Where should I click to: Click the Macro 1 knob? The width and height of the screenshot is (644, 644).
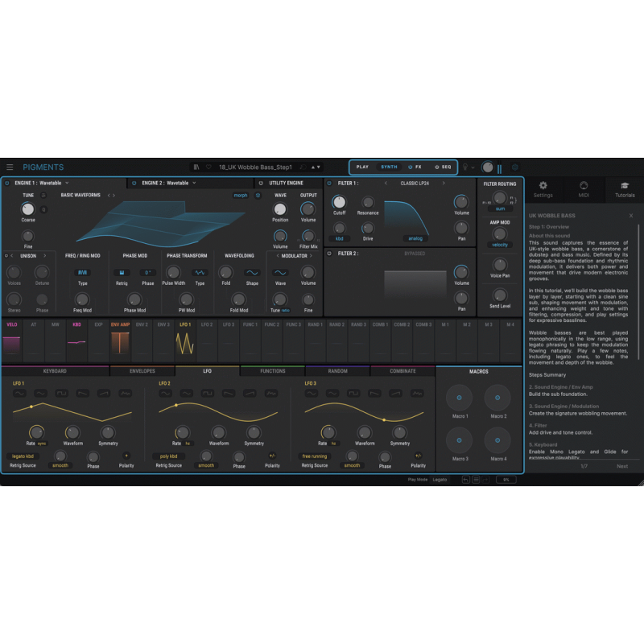click(459, 398)
